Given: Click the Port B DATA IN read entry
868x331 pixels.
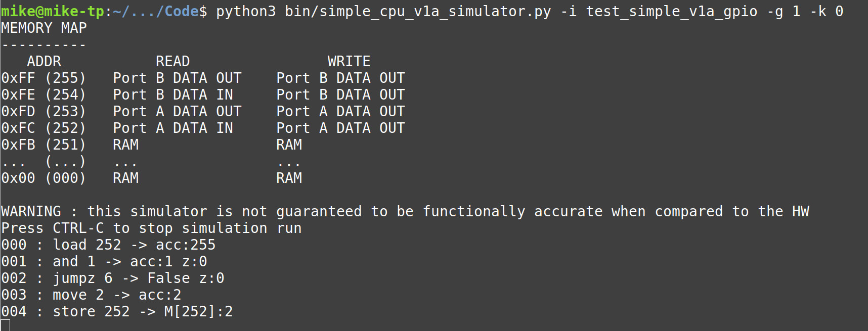Looking at the screenshot, I should 173,94.
